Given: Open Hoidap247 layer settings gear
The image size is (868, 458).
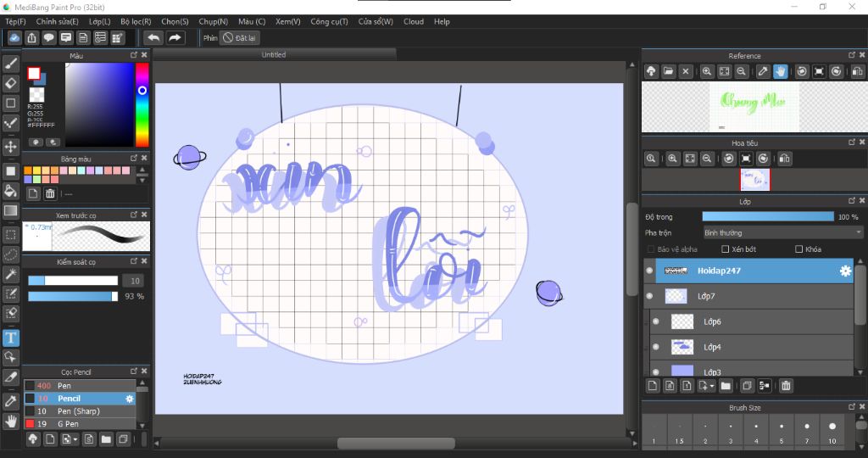Looking at the screenshot, I should tap(845, 271).
